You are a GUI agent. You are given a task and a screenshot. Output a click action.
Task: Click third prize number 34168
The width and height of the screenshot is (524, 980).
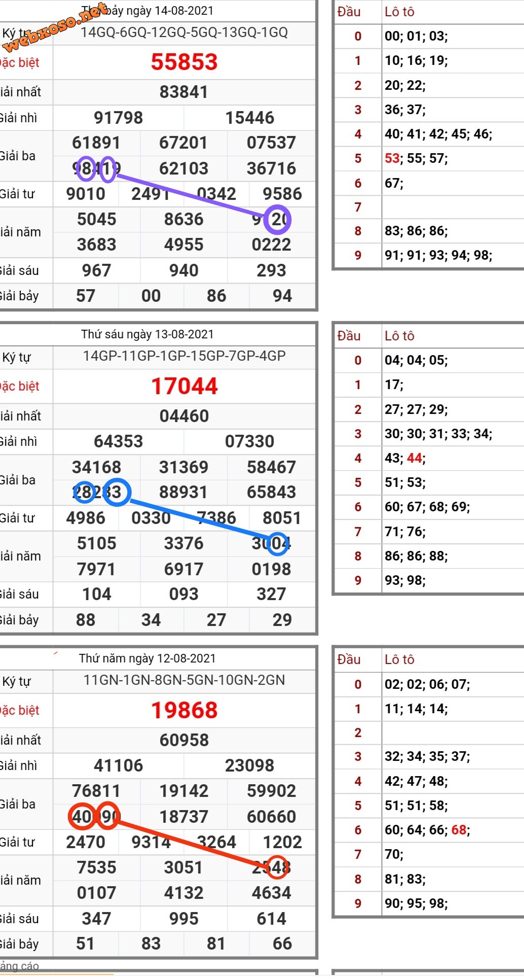(x=96, y=467)
